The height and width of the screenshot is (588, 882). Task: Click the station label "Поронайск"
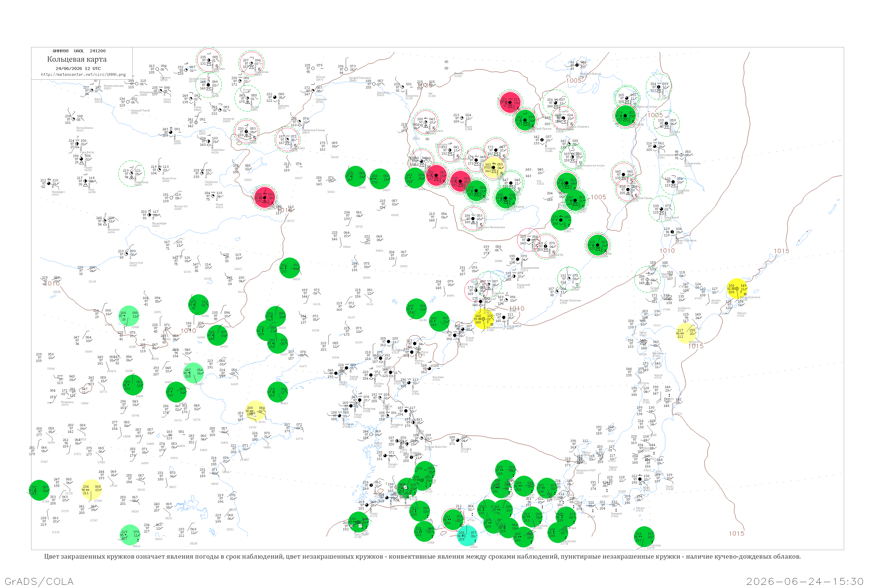point(682,191)
